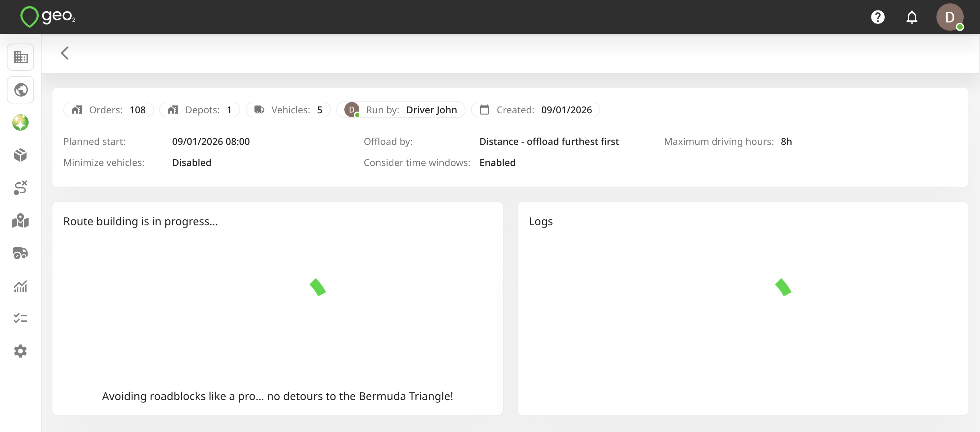This screenshot has width=980, height=432.
Task: Click the Consider time windows Enabled value
Action: tap(497, 163)
